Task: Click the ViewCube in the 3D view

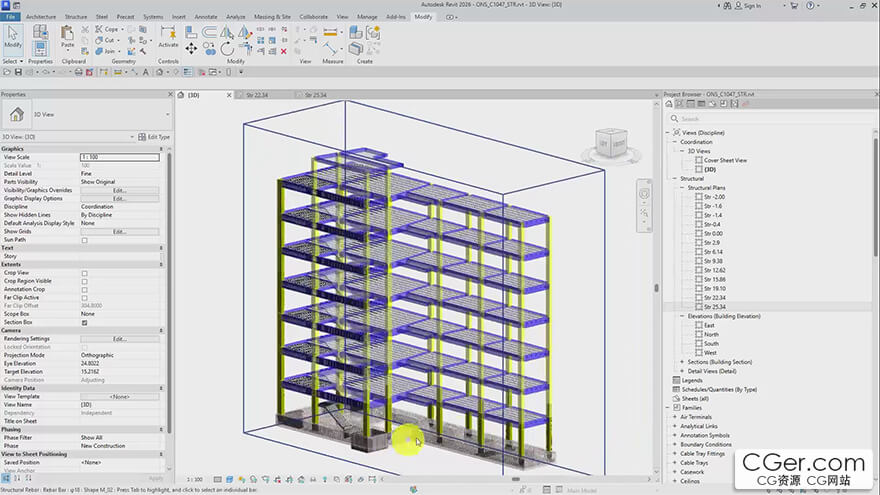Action: coord(611,144)
